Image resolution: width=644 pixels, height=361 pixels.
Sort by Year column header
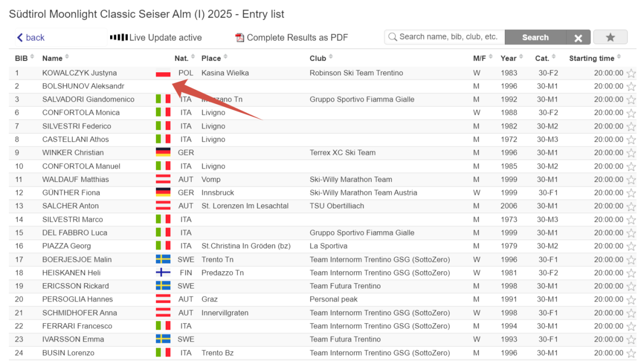pyautogui.click(x=512, y=58)
